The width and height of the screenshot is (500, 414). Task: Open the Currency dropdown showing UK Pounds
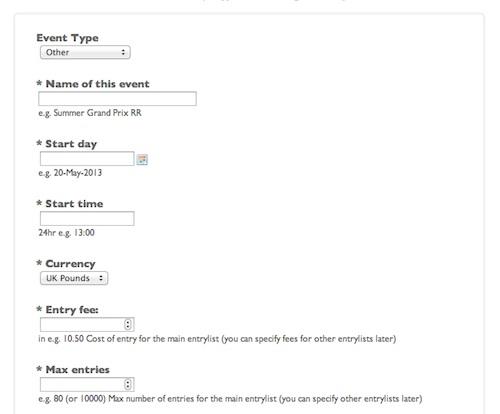(74, 278)
